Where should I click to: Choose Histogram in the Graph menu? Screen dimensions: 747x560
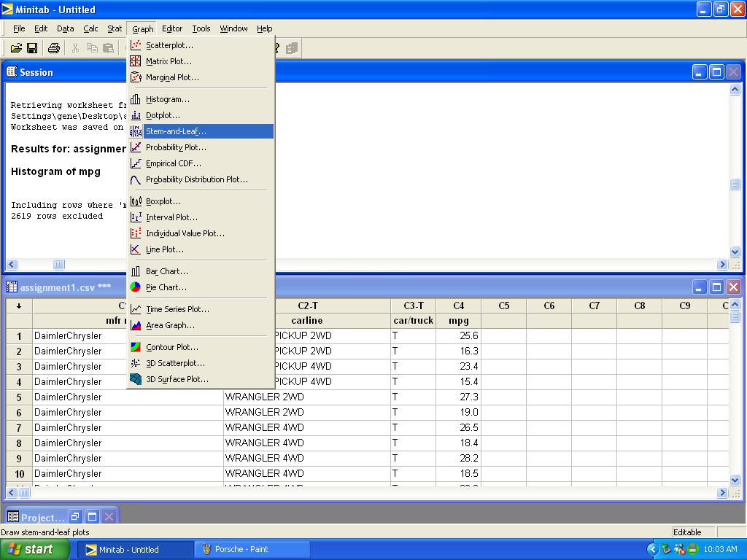167,99
